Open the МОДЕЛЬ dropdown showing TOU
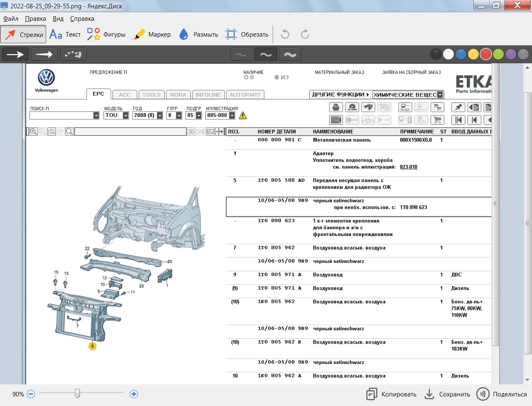532x406 pixels. coord(126,115)
